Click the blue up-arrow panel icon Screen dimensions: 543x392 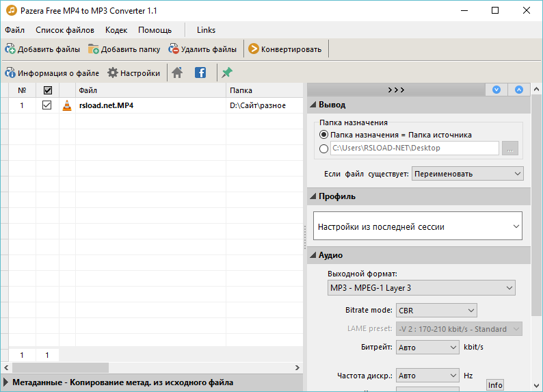519,90
